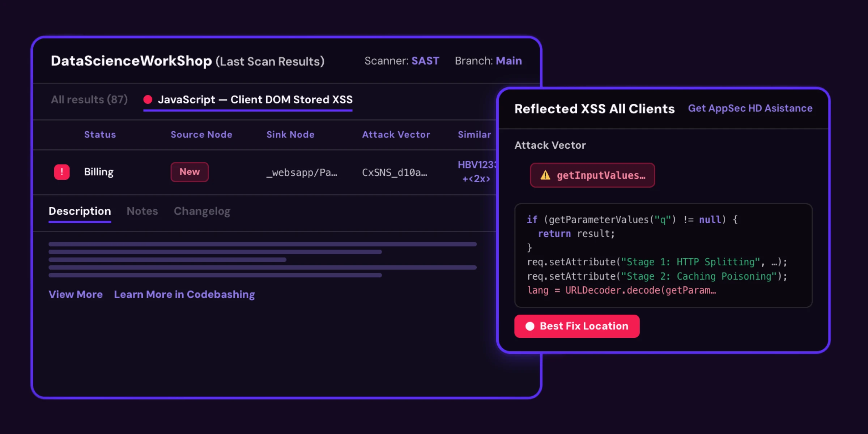Click the yellow warning triangle icon
The height and width of the screenshot is (434, 868).
pos(545,175)
